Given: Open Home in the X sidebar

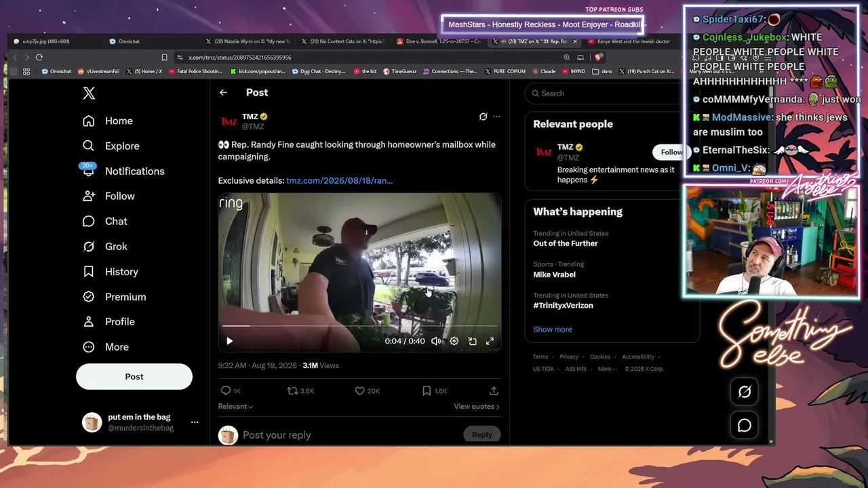Looking at the screenshot, I should 108,121.
